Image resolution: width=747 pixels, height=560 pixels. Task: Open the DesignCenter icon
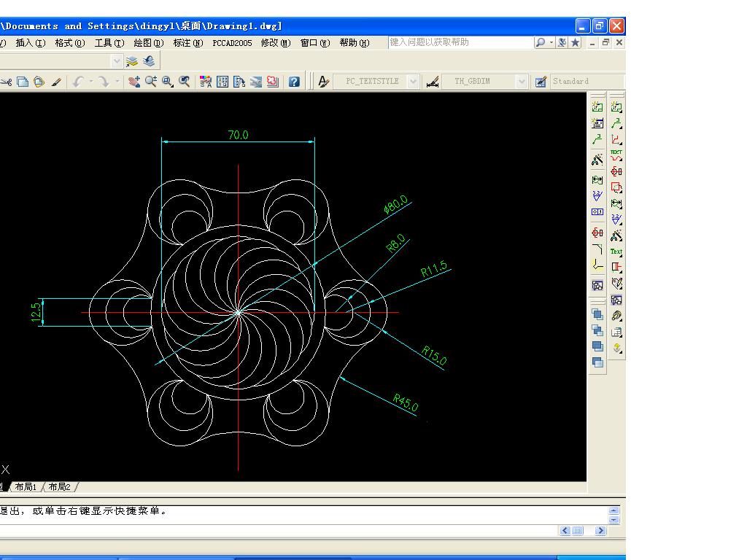pyautogui.click(x=222, y=82)
